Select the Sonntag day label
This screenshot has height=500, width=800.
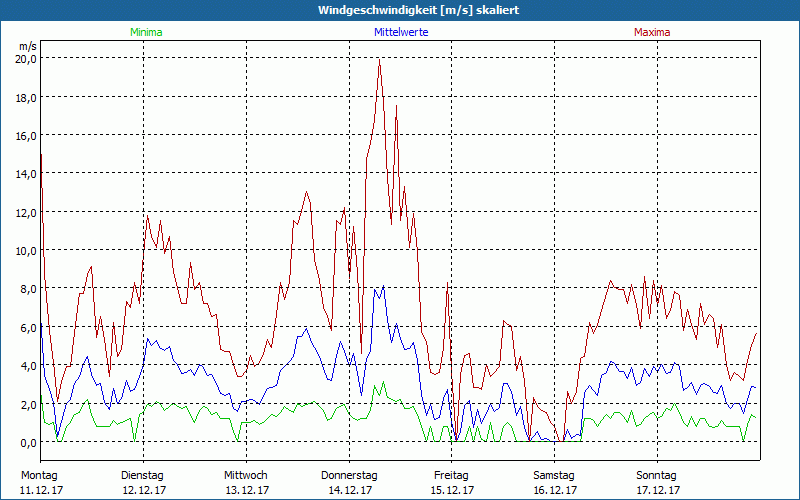pos(657,475)
